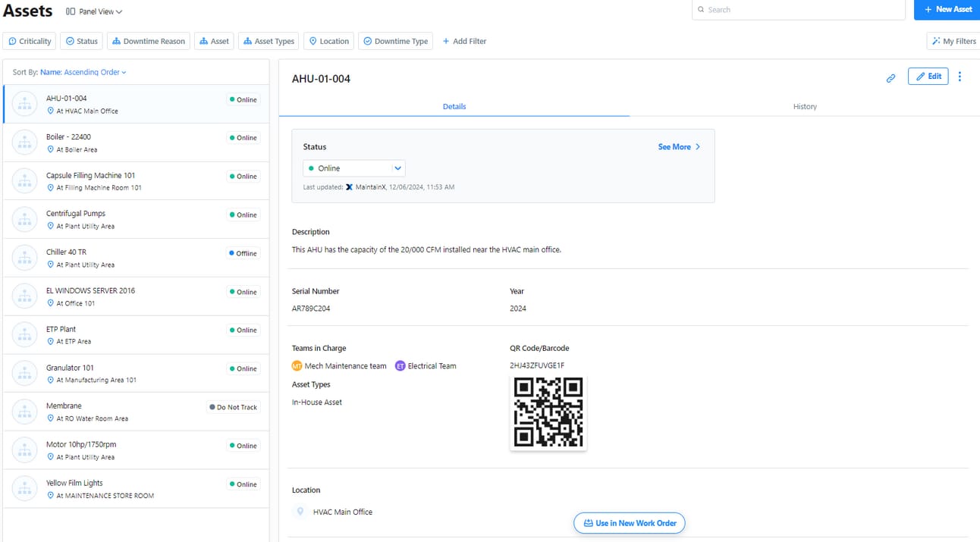This screenshot has width=980, height=542.
Task: Click the serial number AR789C204
Action: pyautogui.click(x=311, y=309)
